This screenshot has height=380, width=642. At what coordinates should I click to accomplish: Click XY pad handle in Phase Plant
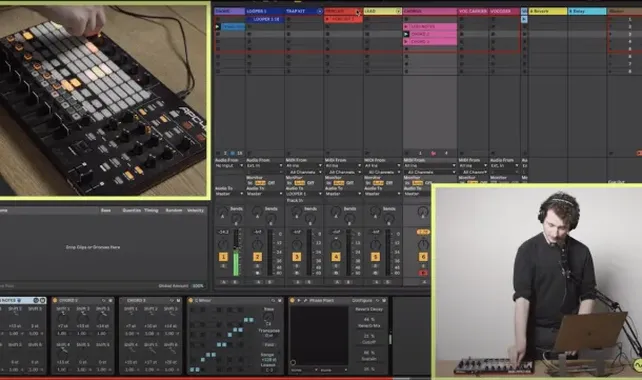coord(293,362)
